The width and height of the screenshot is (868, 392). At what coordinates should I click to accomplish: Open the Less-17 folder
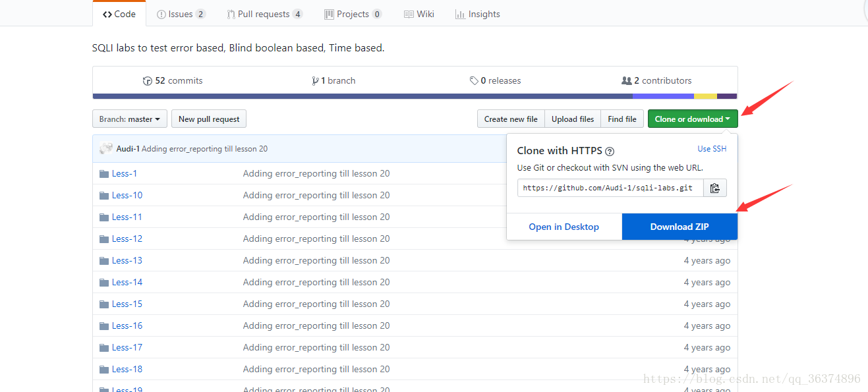[x=127, y=347]
